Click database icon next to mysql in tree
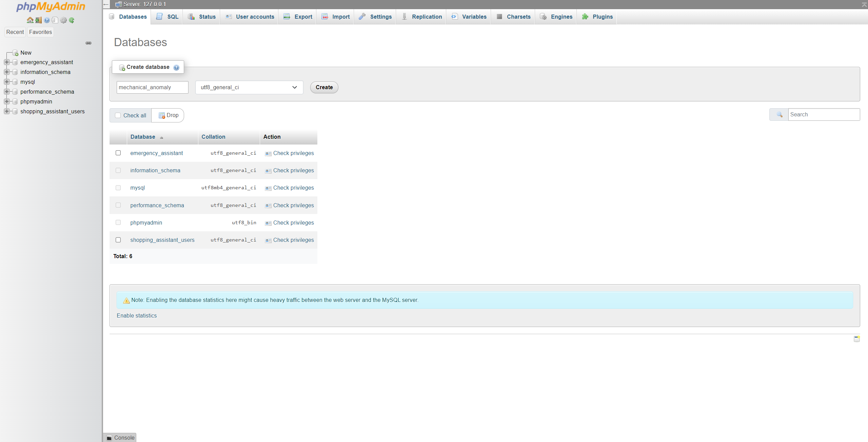 [15, 82]
